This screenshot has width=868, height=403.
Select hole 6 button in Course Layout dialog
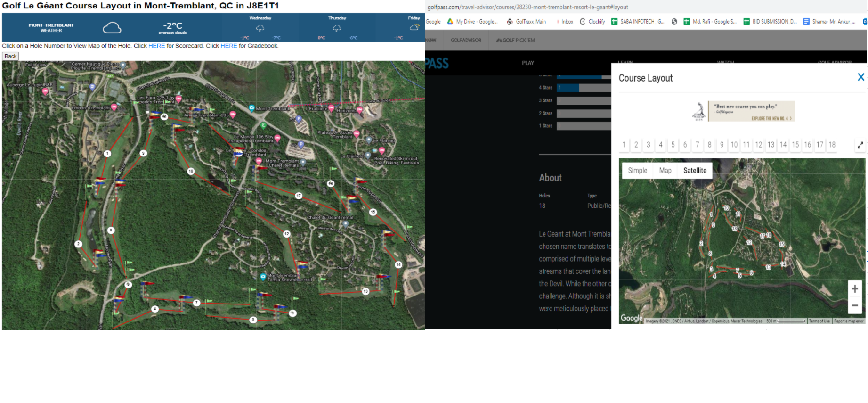(x=685, y=145)
